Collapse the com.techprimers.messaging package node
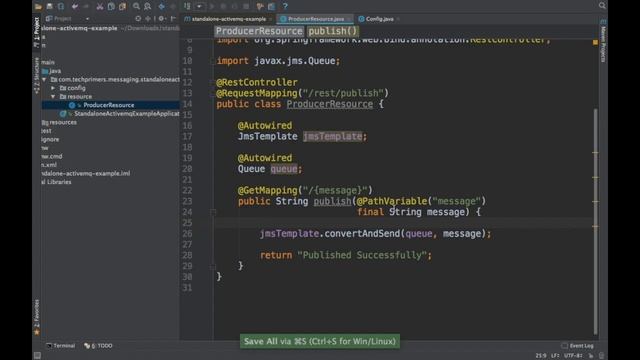Viewport: 640px width, 360px height. tap(44, 80)
